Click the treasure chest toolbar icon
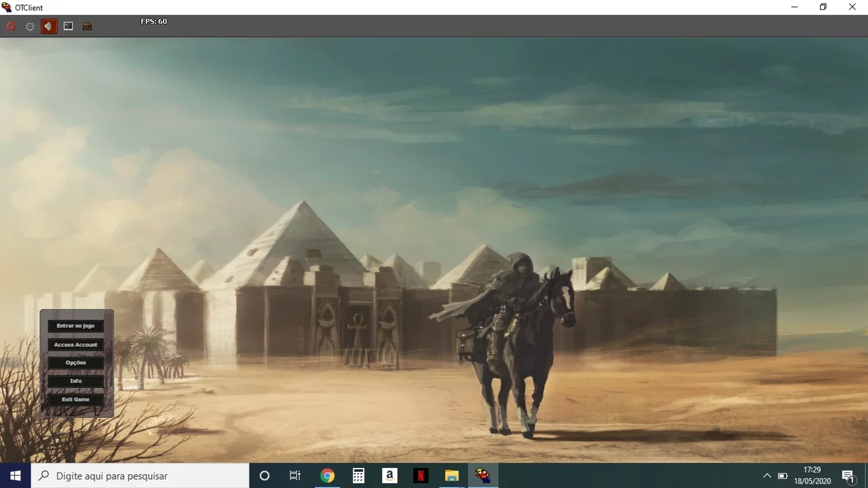 pos(87,26)
